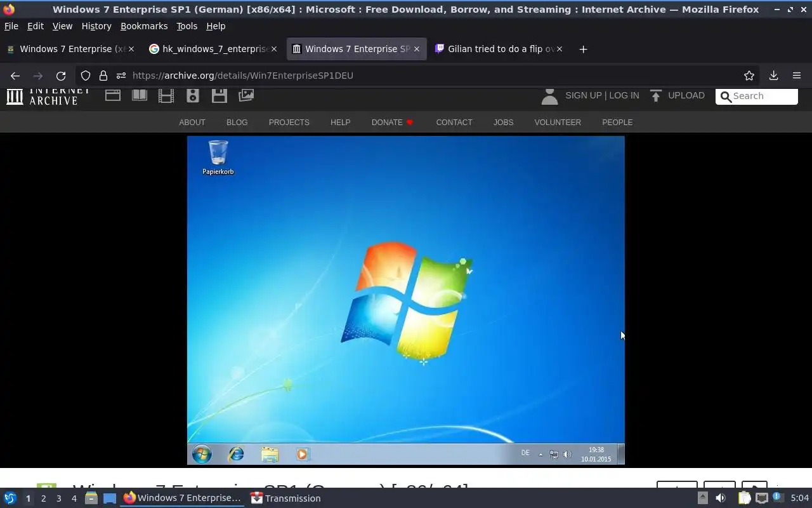
Task: Click the Firefox URL address bar
Action: pyautogui.click(x=419, y=76)
